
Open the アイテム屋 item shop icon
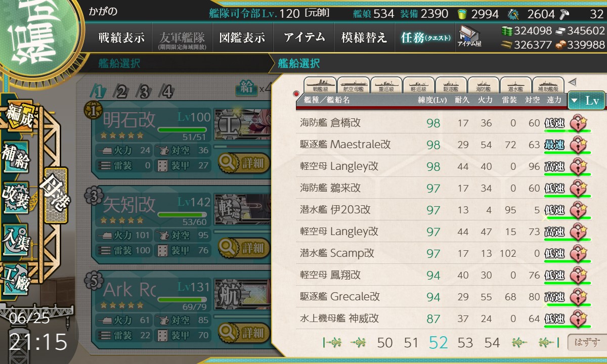pos(469,36)
